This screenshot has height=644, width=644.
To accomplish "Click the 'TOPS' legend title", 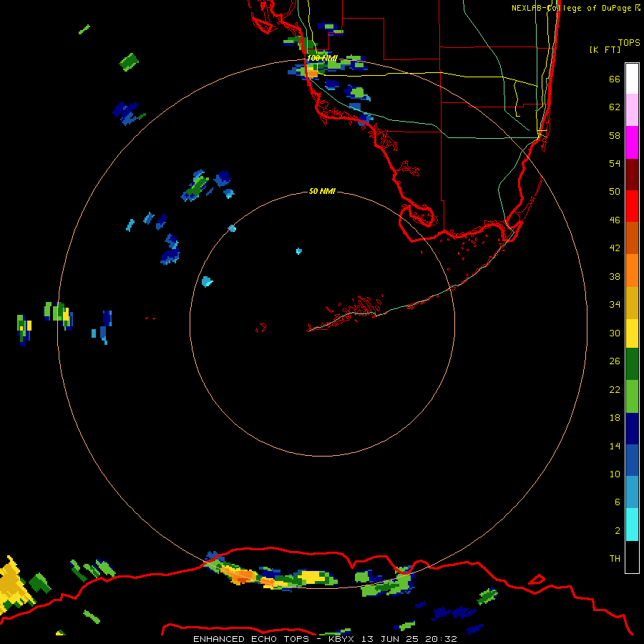I will click(x=629, y=42).
